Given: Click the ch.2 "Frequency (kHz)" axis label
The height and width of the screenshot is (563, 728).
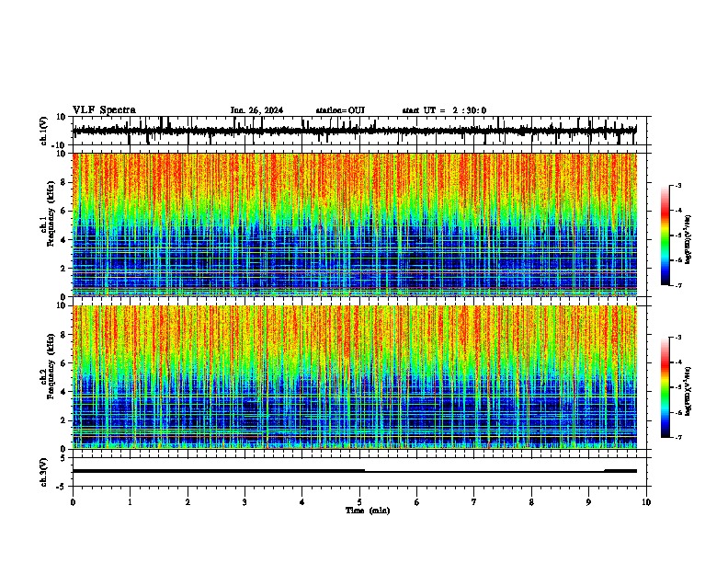Looking at the screenshot, I should [x=51, y=366].
